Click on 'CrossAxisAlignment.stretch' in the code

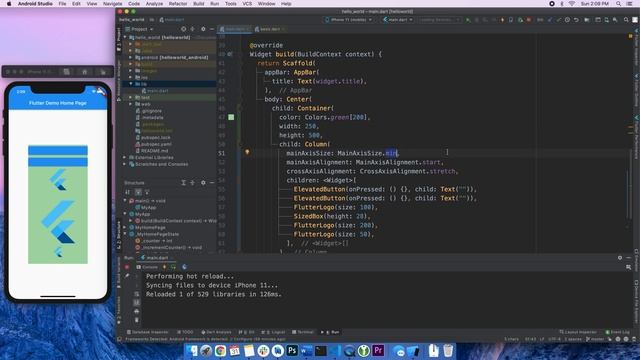tap(407, 171)
